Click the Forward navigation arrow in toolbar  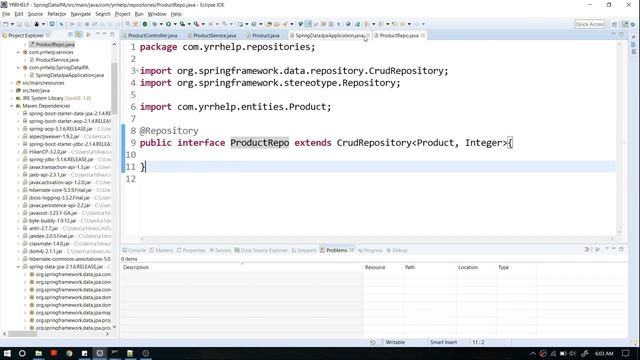(417, 24)
